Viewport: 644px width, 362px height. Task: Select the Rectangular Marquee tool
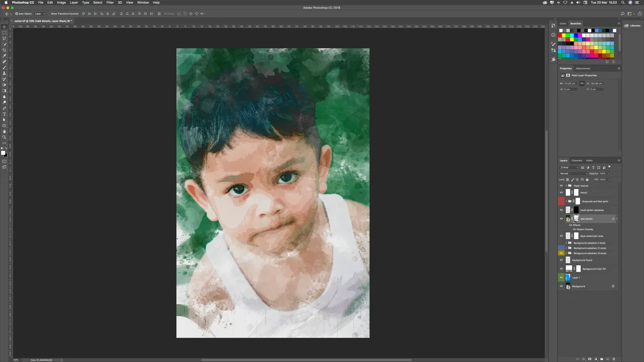pyautogui.click(x=5, y=33)
